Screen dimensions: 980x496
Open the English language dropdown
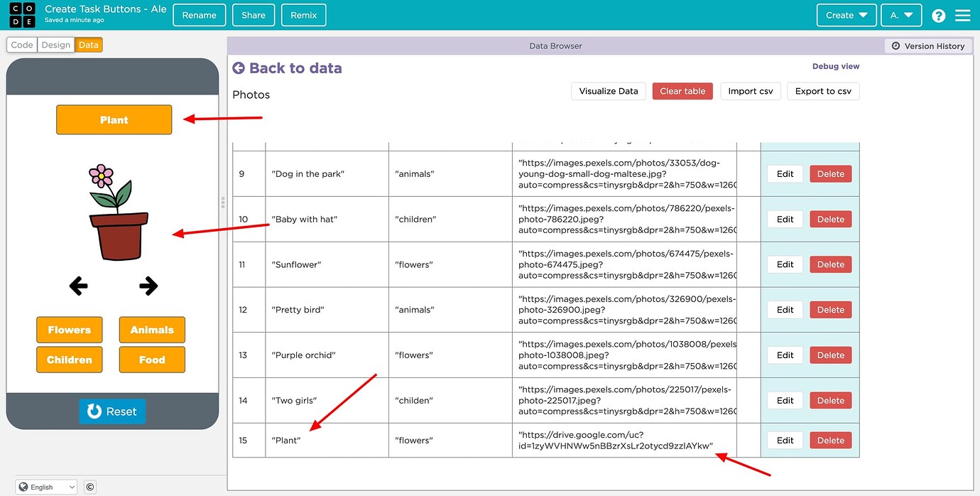pos(46,487)
